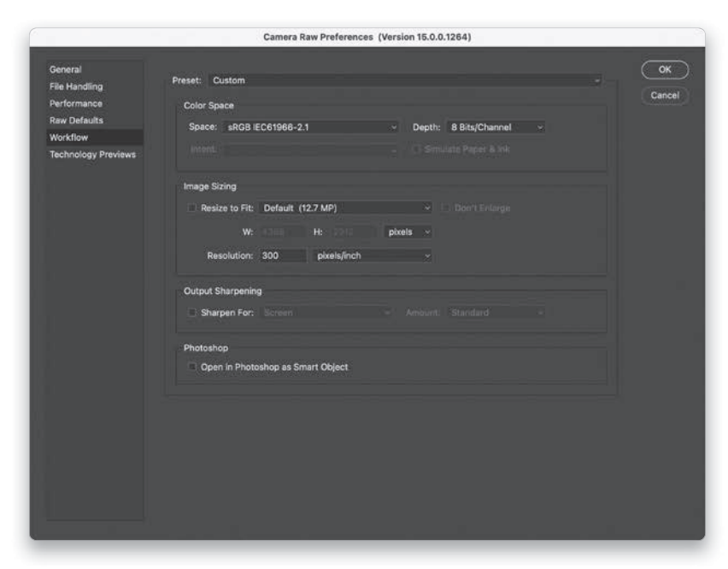728x569 pixels.
Task: Click the Resolution input field
Action: [281, 255]
